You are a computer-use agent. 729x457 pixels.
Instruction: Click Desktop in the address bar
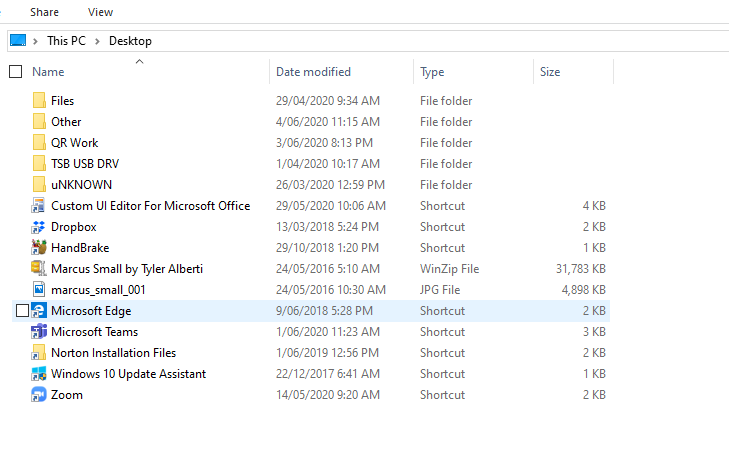click(x=130, y=41)
